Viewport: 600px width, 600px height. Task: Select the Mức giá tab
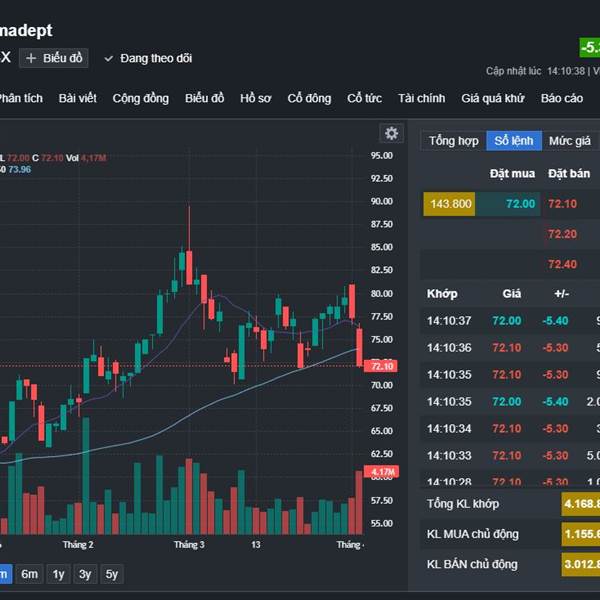[569, 141]
